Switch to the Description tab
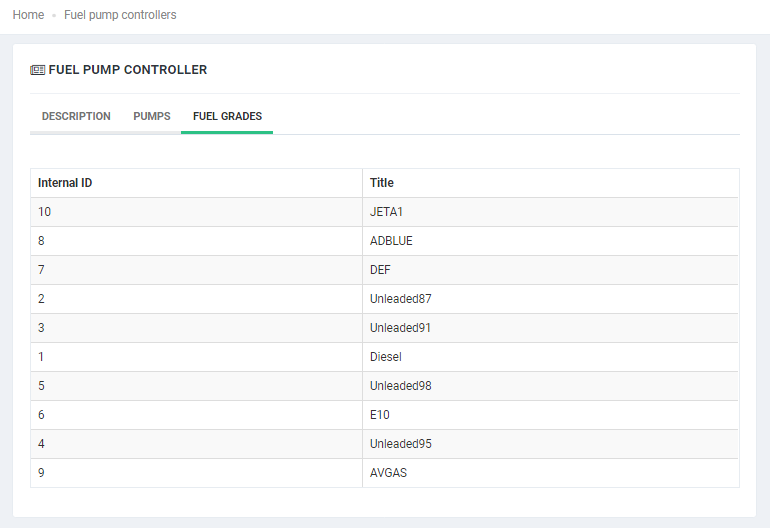This screenshot has height=528, width=770. [76, 116]
